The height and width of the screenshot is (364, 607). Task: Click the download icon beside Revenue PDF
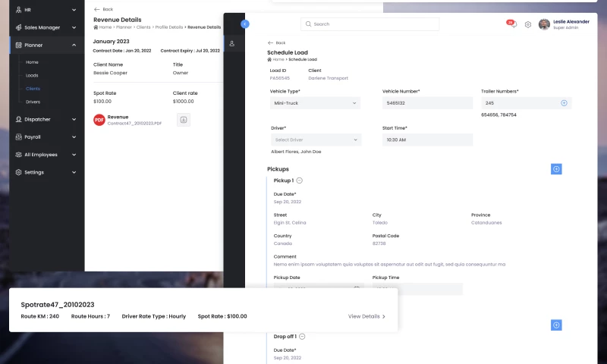tap(184, 120)
